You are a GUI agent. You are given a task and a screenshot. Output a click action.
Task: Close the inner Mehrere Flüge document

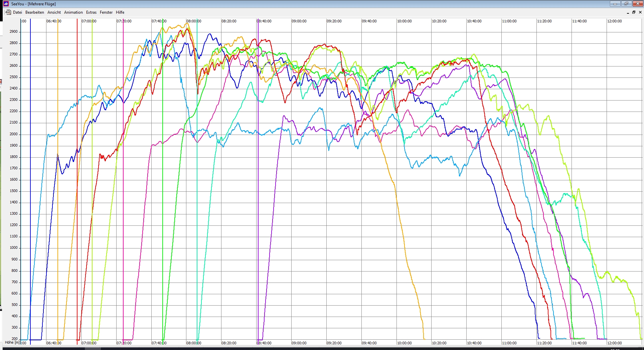pos(640,12)
